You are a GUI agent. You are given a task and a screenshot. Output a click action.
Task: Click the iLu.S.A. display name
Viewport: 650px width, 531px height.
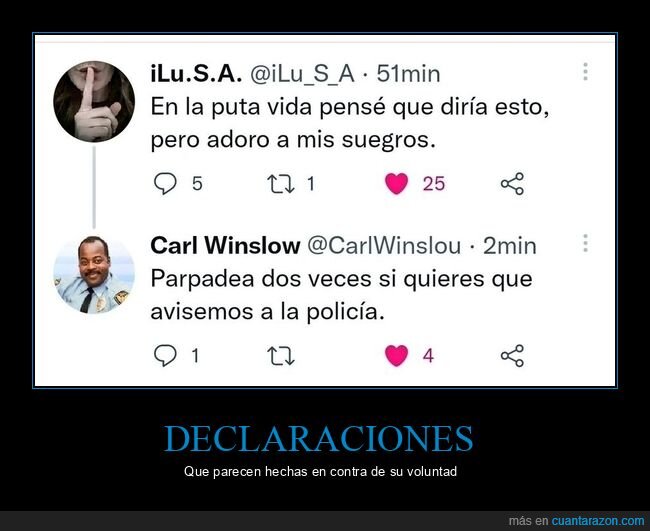pyautogui.click(x=196, y=74)
